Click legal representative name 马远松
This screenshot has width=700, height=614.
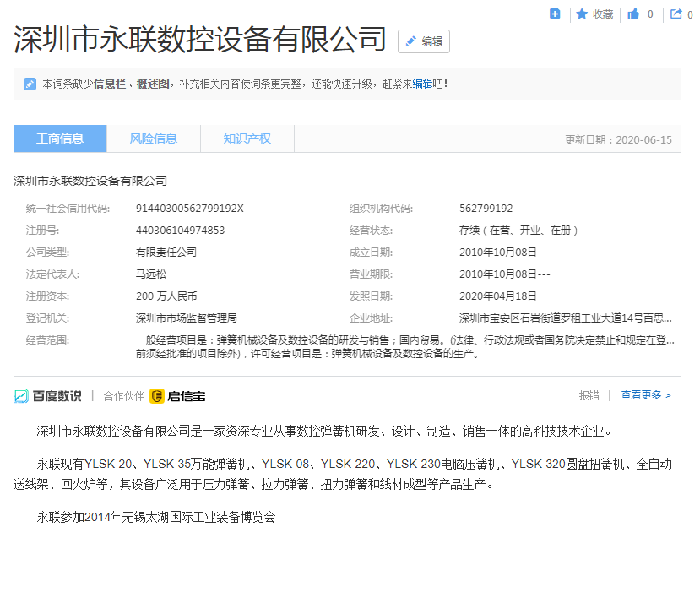coord(152,274)
